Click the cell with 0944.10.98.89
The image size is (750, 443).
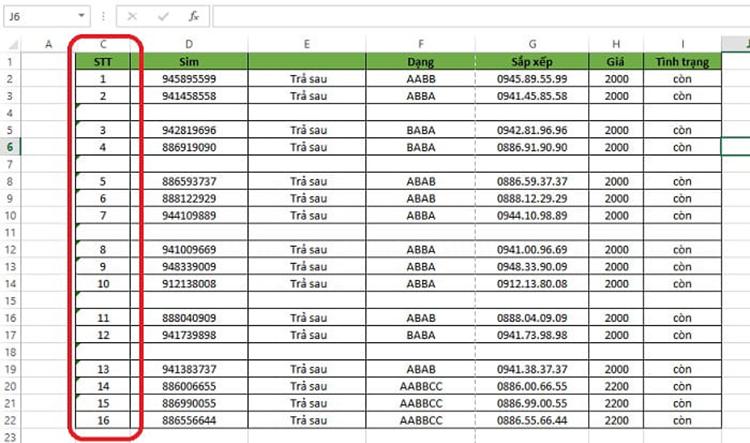click(532, 215)
